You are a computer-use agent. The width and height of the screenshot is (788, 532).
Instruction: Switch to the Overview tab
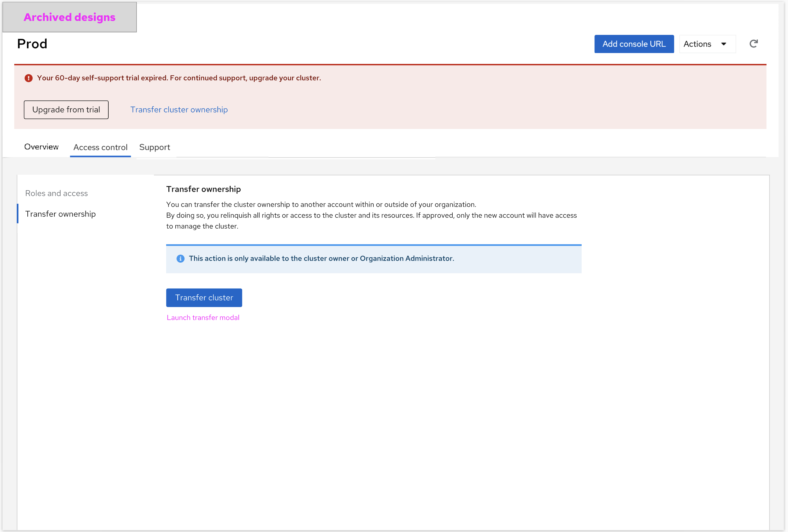click(41, 147)
